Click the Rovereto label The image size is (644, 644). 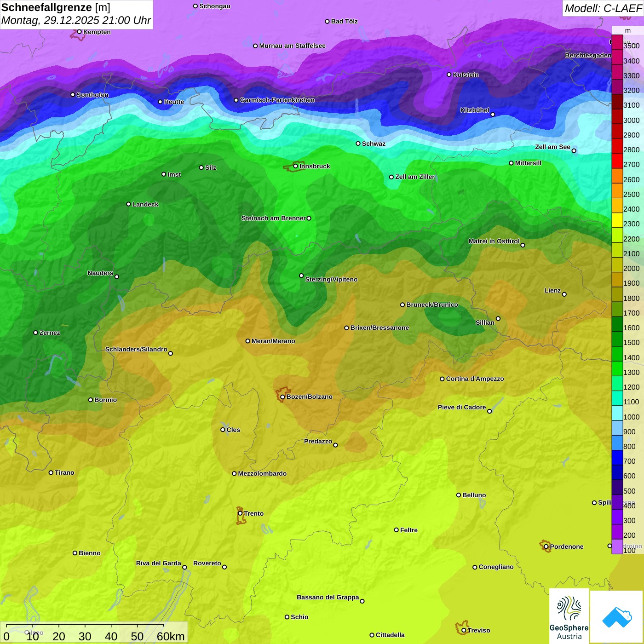click(x=207, y=563)
